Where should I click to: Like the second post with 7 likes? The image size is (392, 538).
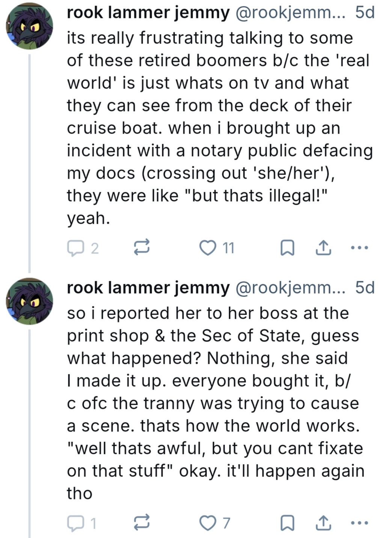tap(207, 523)
